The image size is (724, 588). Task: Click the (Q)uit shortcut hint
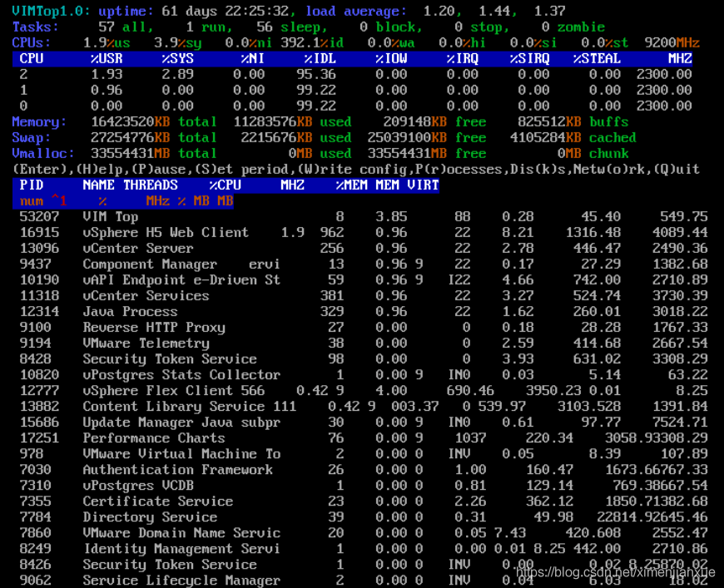[x=677, y=170]
